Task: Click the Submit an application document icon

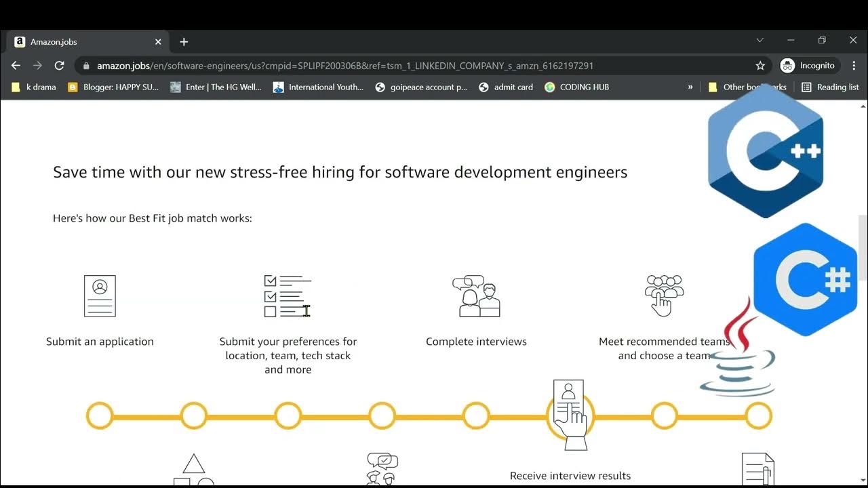Action: point(100,296)
